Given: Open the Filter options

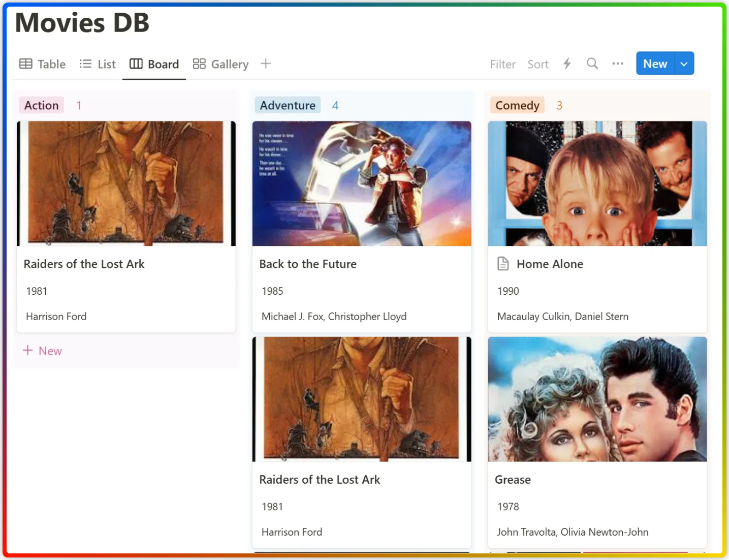Looking at the screenshot, I should click(502, 64).
